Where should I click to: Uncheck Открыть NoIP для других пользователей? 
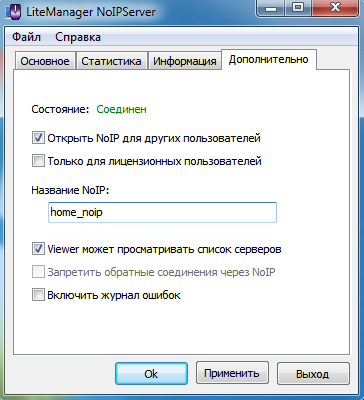pyautogui.click(x=38, y=138)
